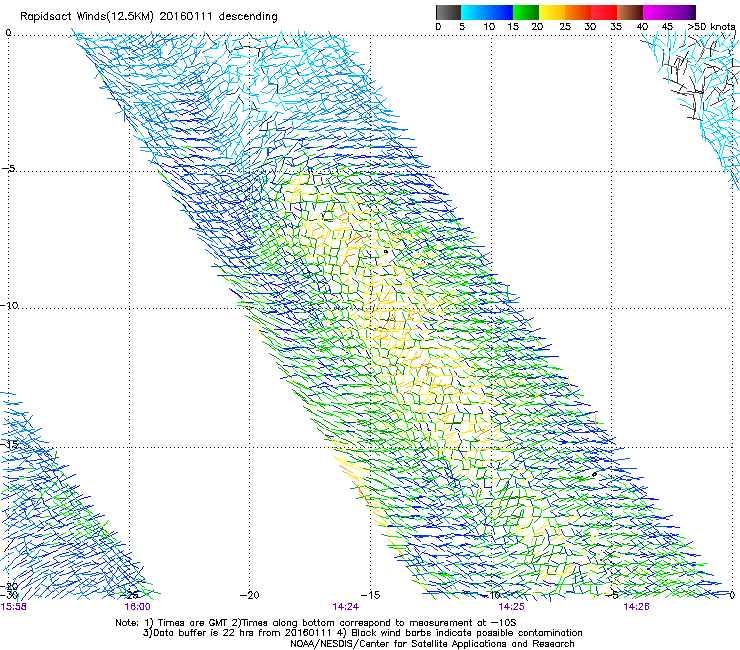This screenshot has width=740, height=650.
Task: Click longitude label '-15' on bottom axis
Action: pyautogui.click(x=370, y=595)
